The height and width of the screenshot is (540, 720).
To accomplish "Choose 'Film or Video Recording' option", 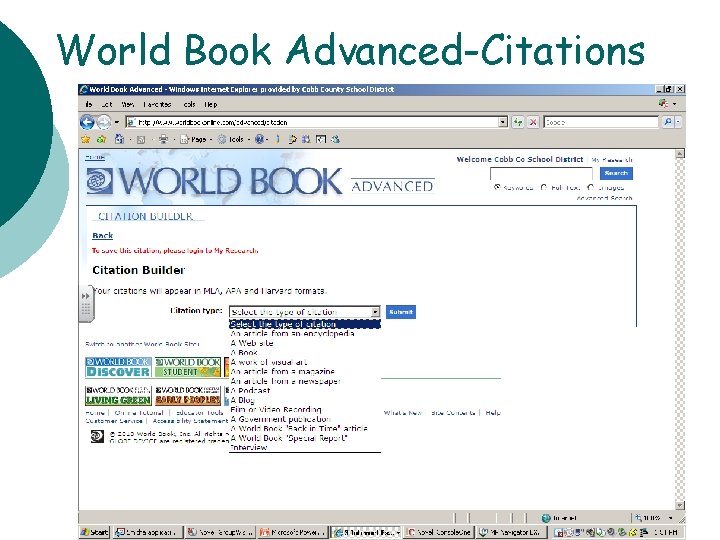I will [304, 409].
